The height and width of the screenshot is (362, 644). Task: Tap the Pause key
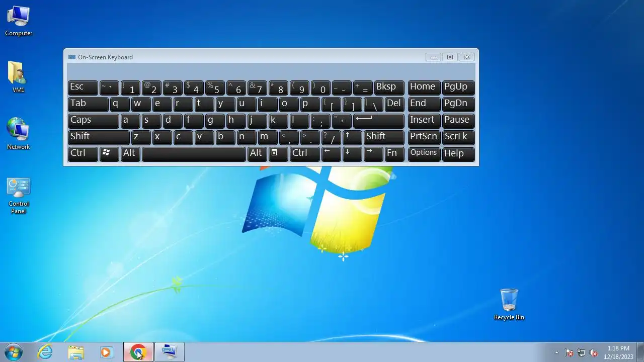458,121
